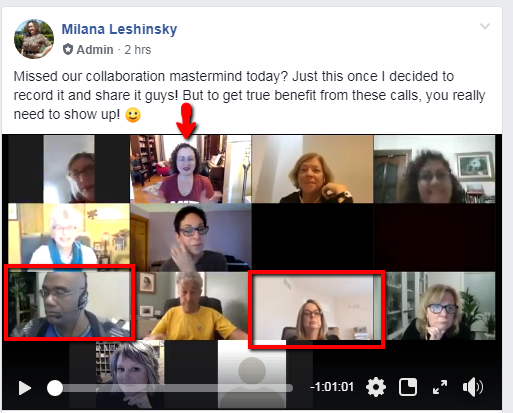Expand video to fullscreen
The width and height of the screenshot is (513, 413).
[x=440, y=387]
